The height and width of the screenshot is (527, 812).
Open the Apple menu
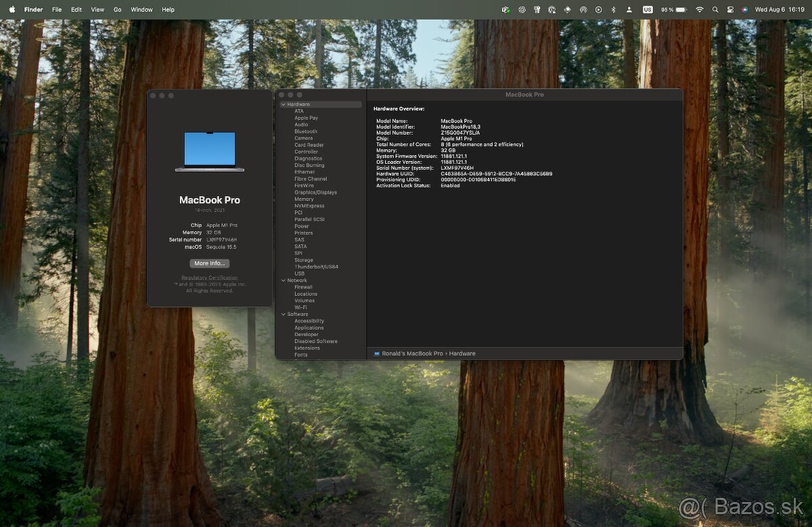pyautogui.click(x=12, y=9)
